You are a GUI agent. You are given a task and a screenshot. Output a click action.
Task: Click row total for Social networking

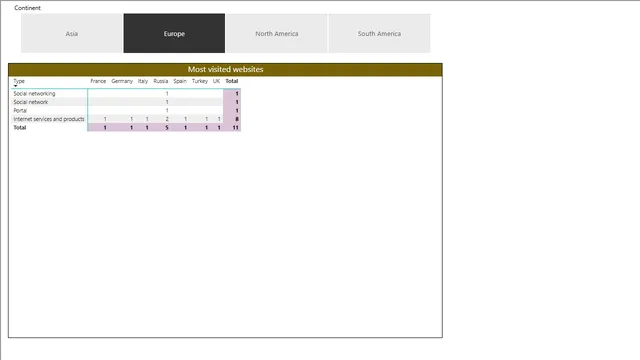(237, 93)
